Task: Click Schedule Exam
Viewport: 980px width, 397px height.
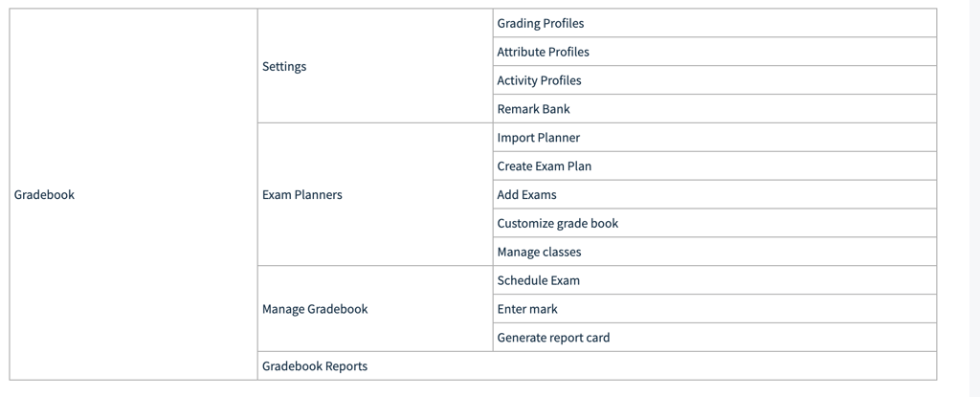Action: pos(538,281)
